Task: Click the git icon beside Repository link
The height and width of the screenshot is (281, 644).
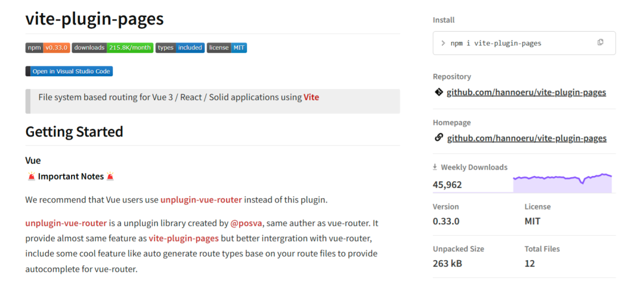Action: click(x=438, y=92)
